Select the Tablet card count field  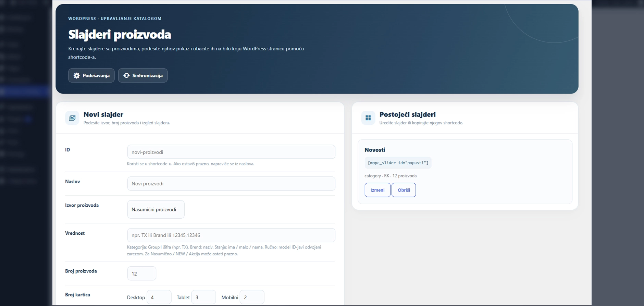(203, 297)
